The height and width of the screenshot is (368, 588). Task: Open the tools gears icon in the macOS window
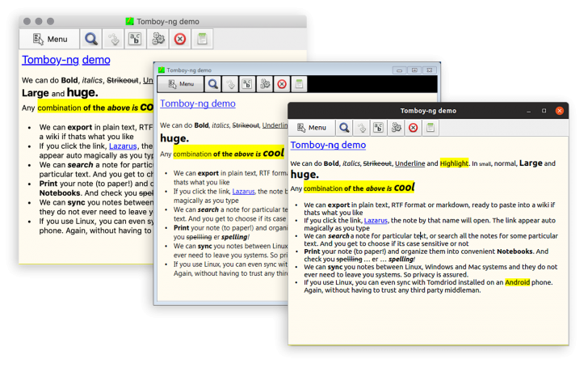pyautogui.click(x=157, y=39)
